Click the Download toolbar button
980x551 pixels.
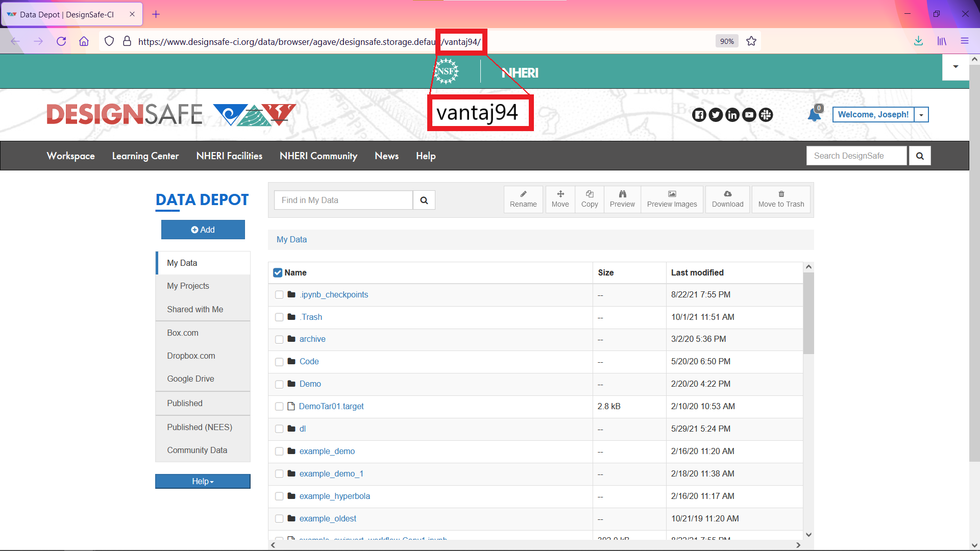pos(727,199)
